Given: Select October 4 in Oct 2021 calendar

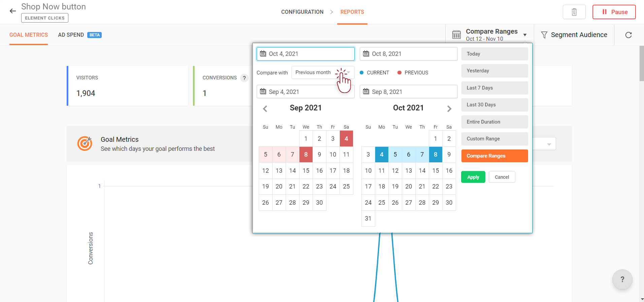Looking at the screenshot, I should 382,155.
